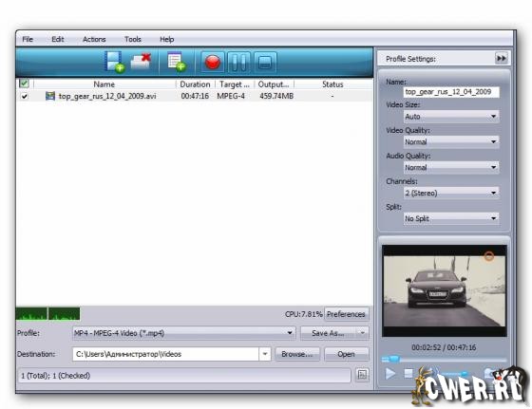Stop conversion with the square stop icon
The image size is (532, 409).
(265, 63)
